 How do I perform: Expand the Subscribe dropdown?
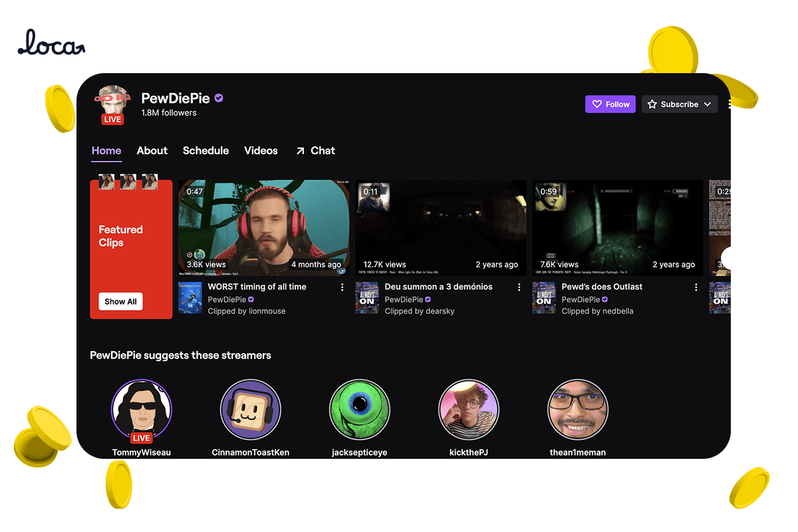click(x=680, y=104)
